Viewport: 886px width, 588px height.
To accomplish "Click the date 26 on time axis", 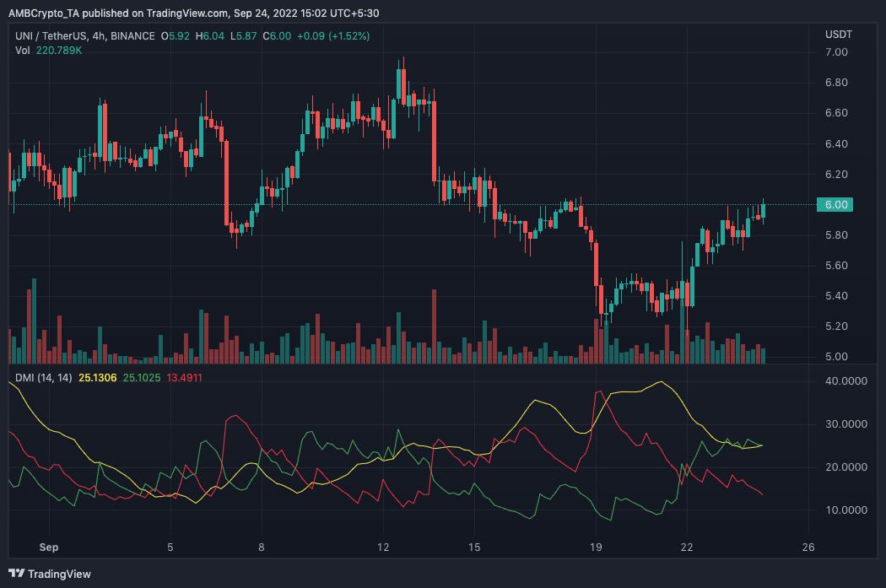I will [808, 547].
